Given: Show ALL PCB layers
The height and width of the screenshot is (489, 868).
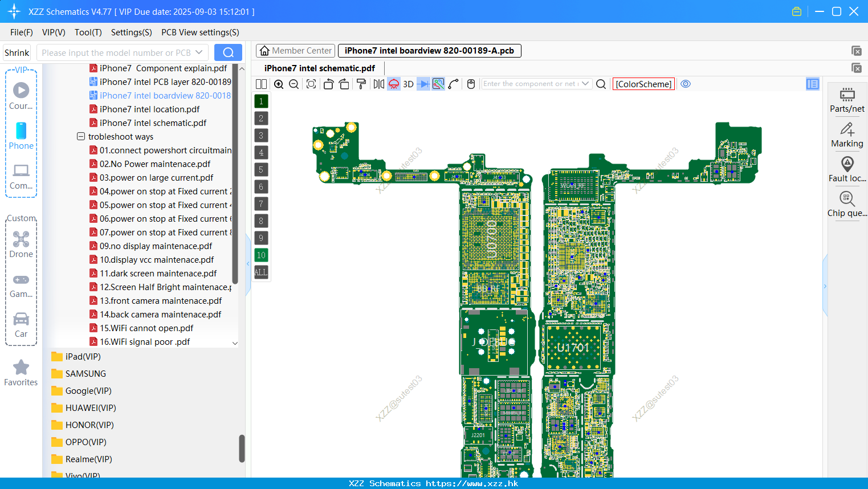Looking at the screenshot, I should [x=261, y=272].
